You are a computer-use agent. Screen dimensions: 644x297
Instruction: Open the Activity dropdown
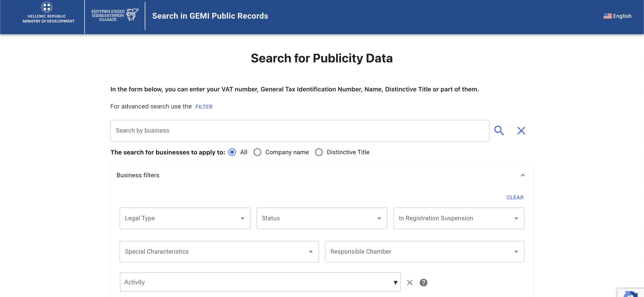tap(260, 282)
